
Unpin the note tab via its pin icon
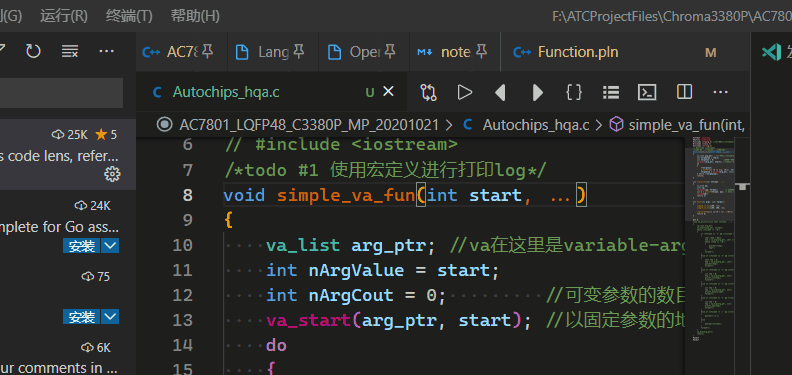(x=481, y=51)
